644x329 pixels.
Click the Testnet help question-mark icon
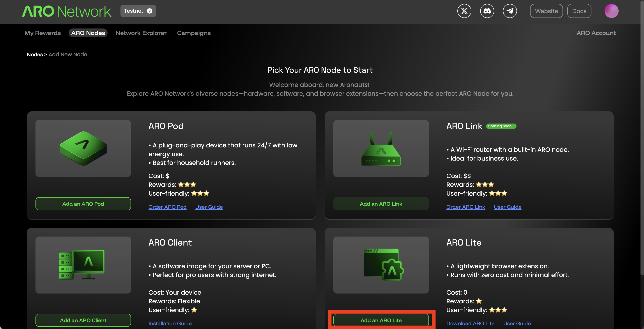pos(149,11)
